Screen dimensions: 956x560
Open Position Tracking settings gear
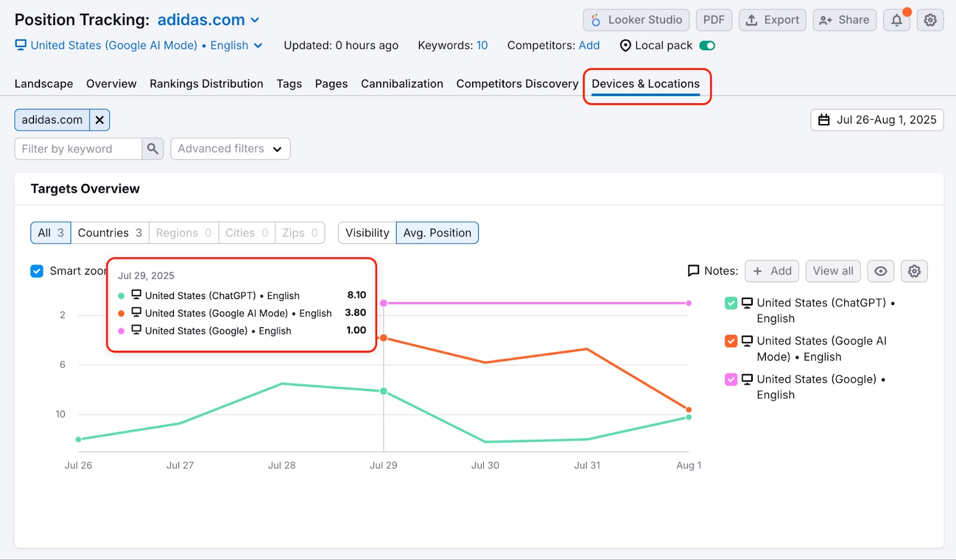click(930, 20)
